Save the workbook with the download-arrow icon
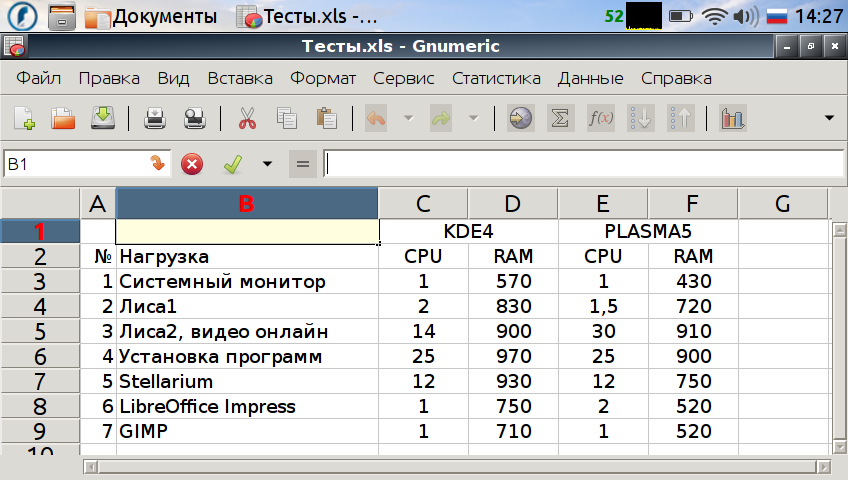 coord(103,118)
